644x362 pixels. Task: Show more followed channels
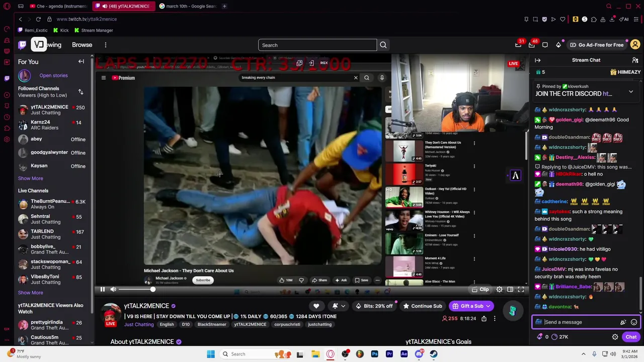click(31, 178)
